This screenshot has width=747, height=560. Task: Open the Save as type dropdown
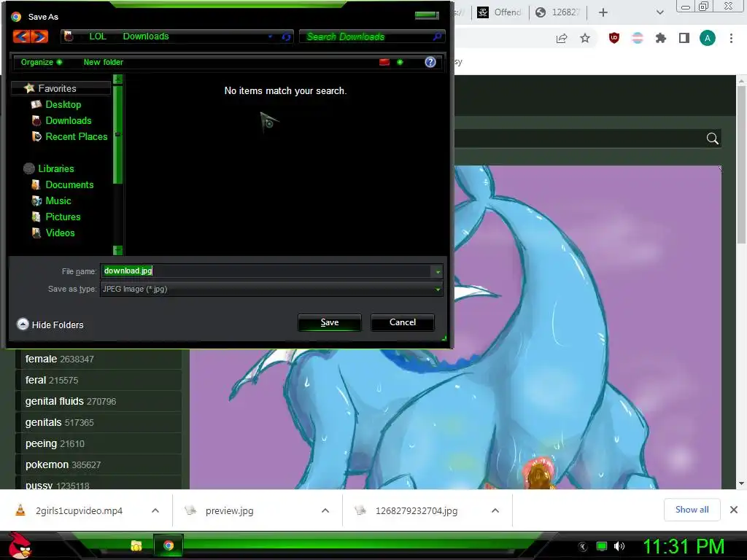click(x=271, y=289)
